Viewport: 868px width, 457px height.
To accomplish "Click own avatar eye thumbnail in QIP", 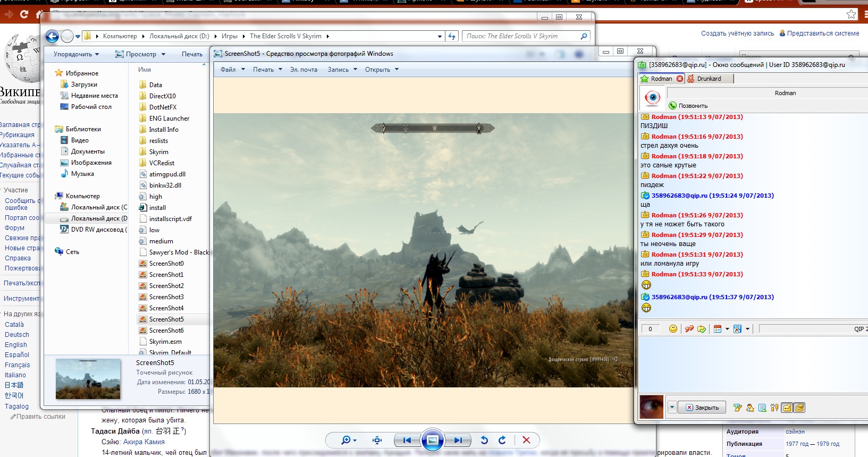I will click(x=652, y=407).
